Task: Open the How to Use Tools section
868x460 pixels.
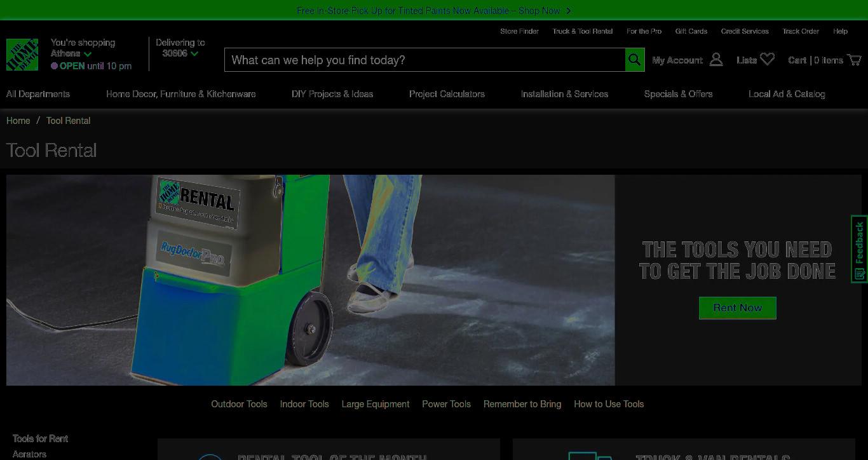Action: tap(609, 404)
